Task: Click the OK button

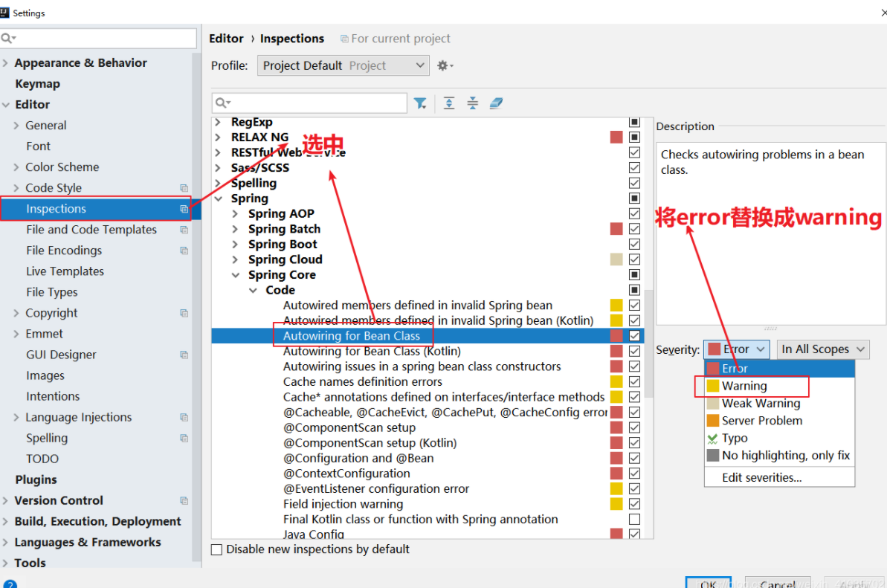Action: (709, 584)
